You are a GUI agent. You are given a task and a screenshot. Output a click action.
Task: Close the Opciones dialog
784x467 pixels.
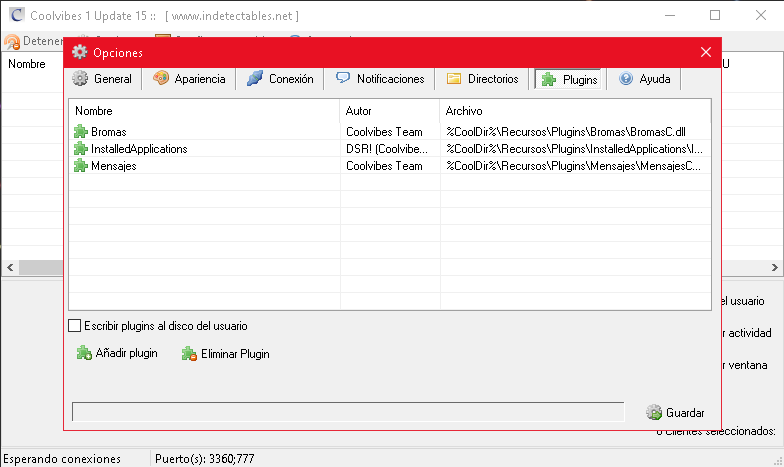pyautogui.click(x=706, y=53)
